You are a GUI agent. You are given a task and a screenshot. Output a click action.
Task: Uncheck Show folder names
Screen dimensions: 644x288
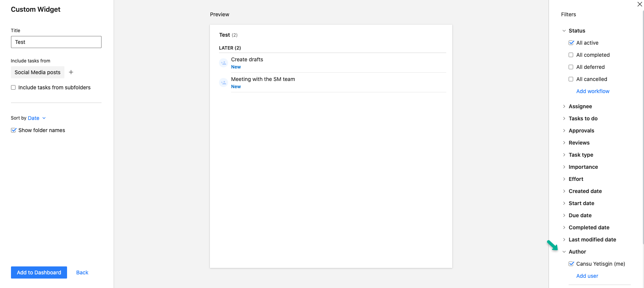[x=14, y=130]
